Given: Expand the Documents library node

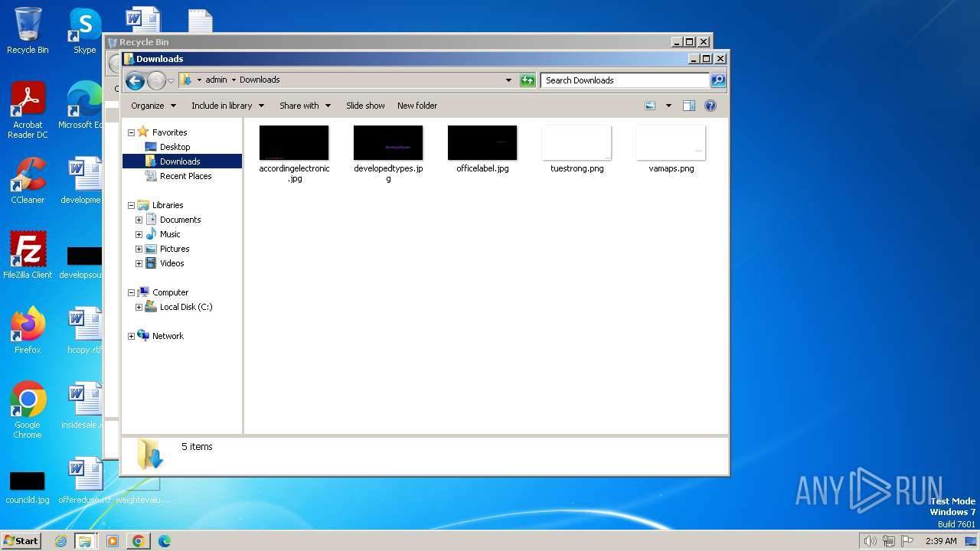Looking at the screenshot, I should [139, 220].
